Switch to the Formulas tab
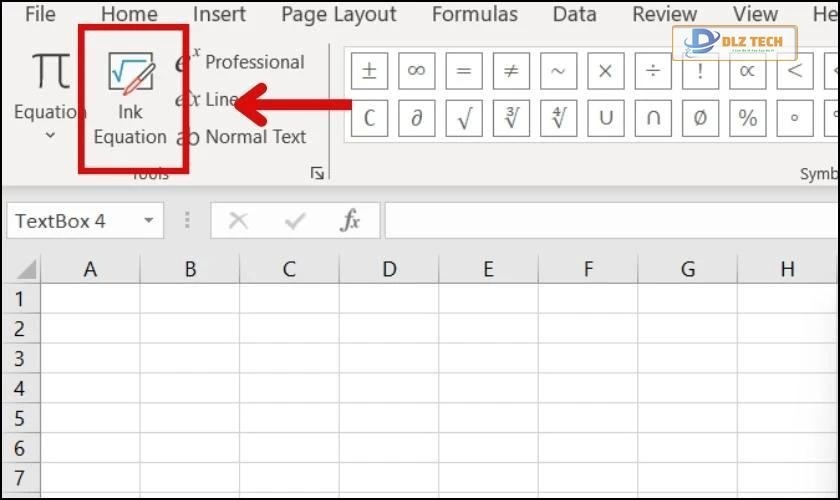This screenshot has width=840, height=500. click(x=475, y=14)
